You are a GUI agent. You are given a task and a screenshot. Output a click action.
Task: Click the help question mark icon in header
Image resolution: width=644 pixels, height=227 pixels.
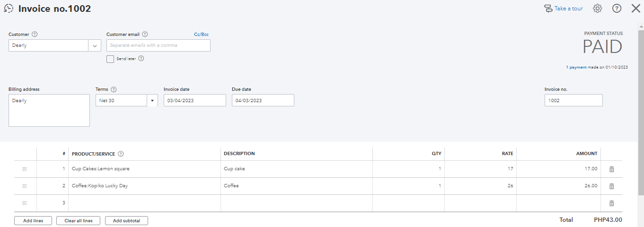coord(617,9)
